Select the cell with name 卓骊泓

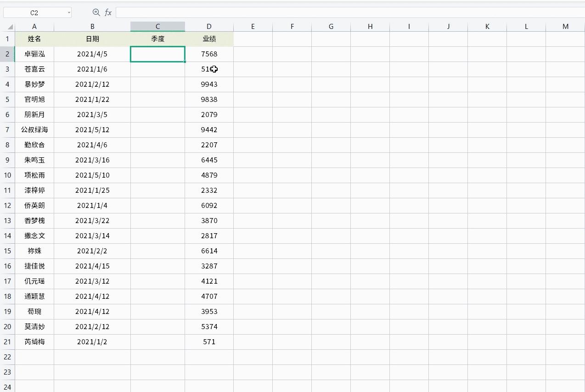tap(34, 54)
